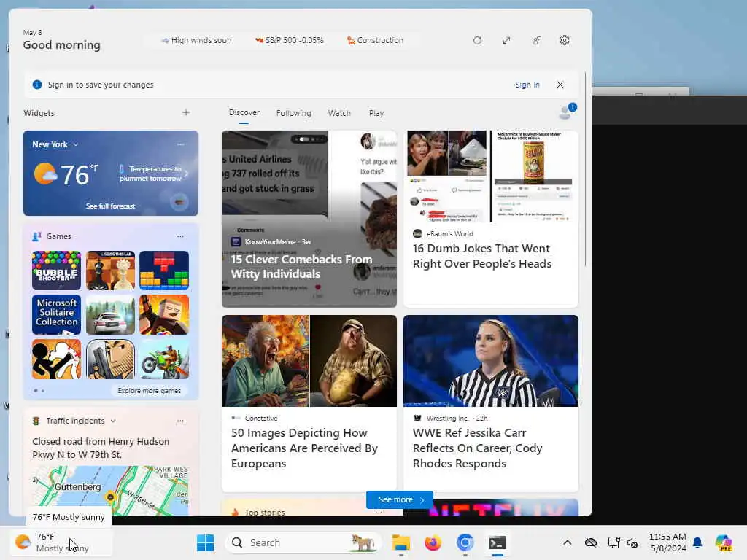Launch the block puzzle game tile
747x560 pixels.
(164, 271)
